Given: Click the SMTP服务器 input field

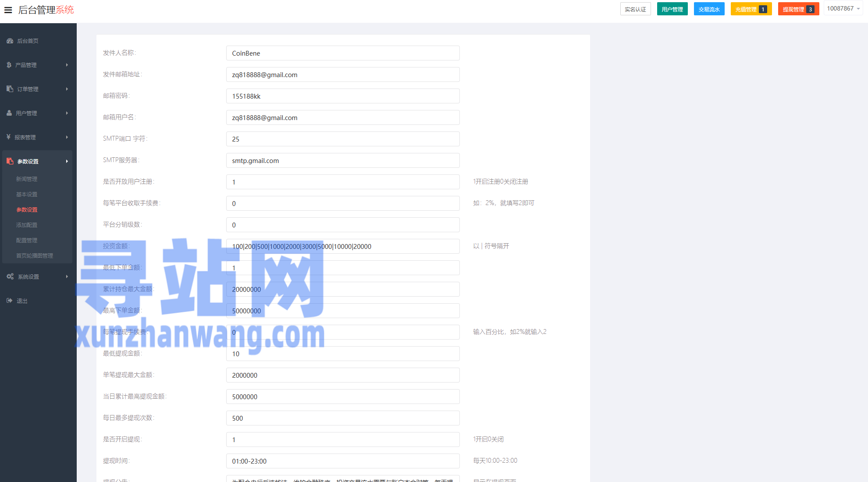Looking at the screenshot, I should pos(342,160).
